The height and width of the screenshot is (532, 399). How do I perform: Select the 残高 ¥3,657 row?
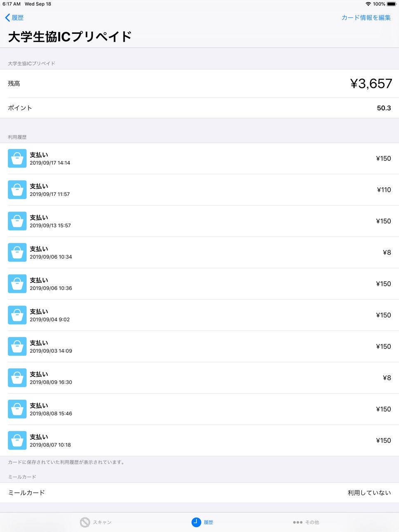click(199, 84)
